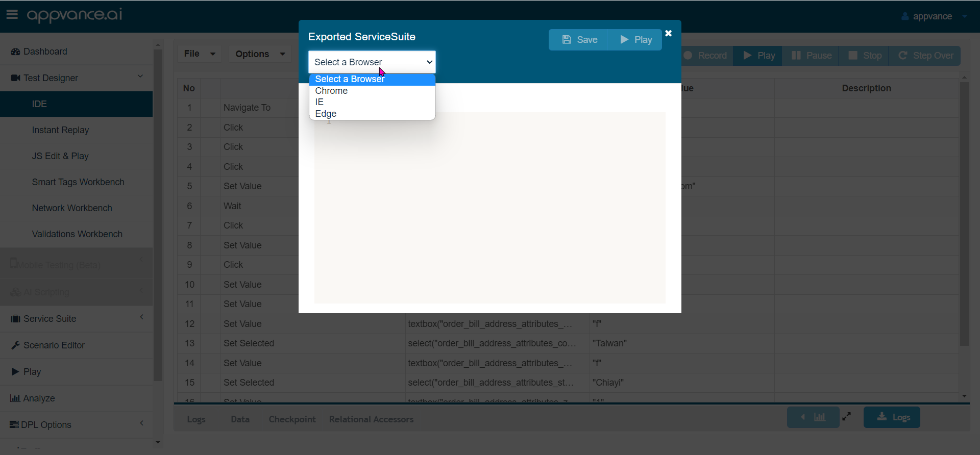
Task: Open the Options dropdown menu
Action: pyautogui.click(x=259, y=54)
